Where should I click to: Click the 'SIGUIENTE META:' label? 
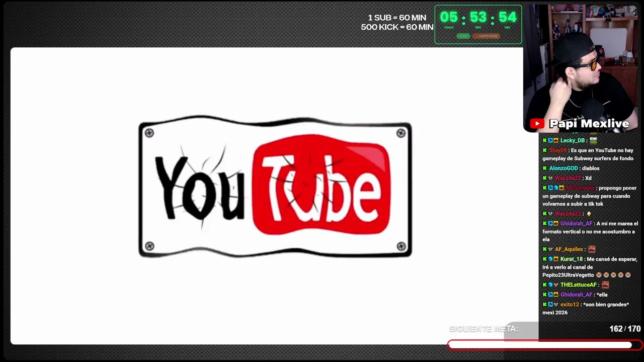[x=484, y=329]
